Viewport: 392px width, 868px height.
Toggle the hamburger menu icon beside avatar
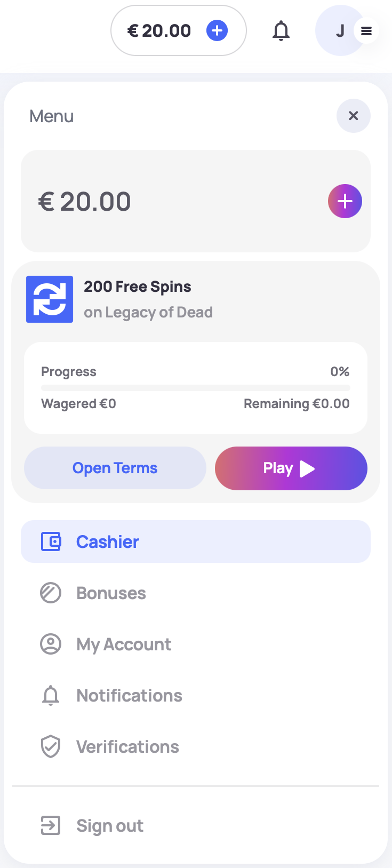click(366, 31)
